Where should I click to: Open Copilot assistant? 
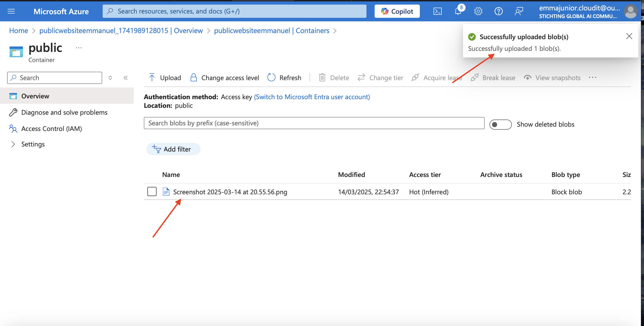click(397, 11)
